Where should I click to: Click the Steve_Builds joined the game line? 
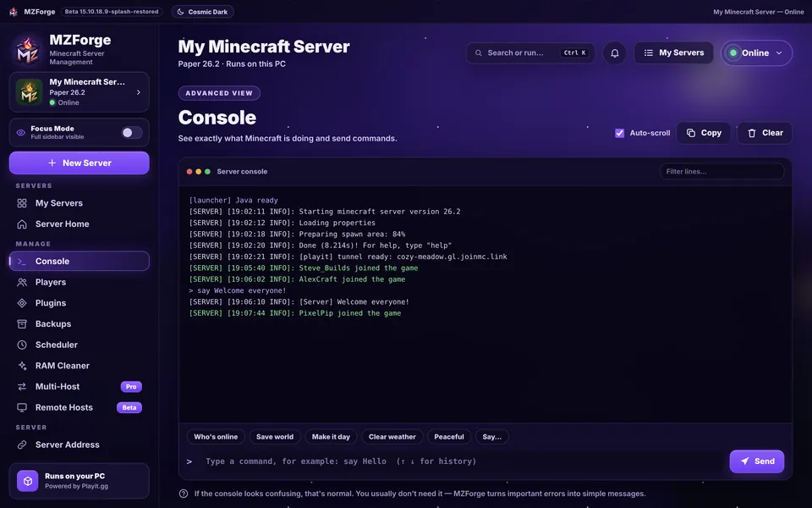[x=304, y=268]
